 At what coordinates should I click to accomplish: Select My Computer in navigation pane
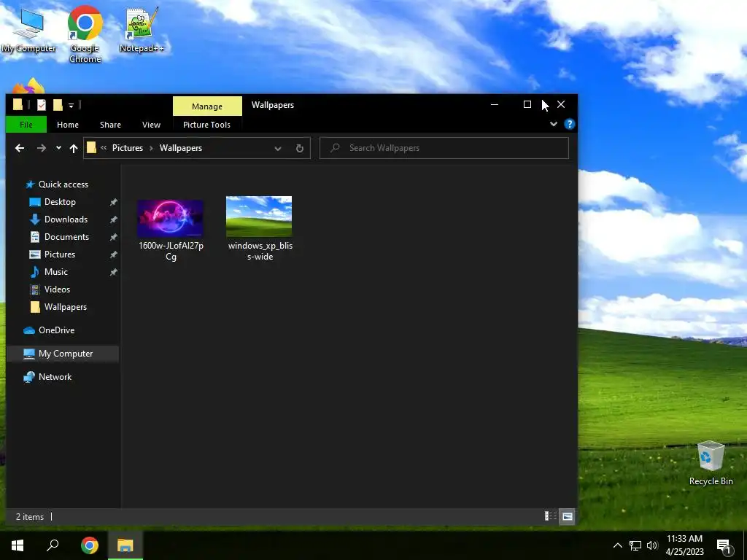tap(63, 354)
